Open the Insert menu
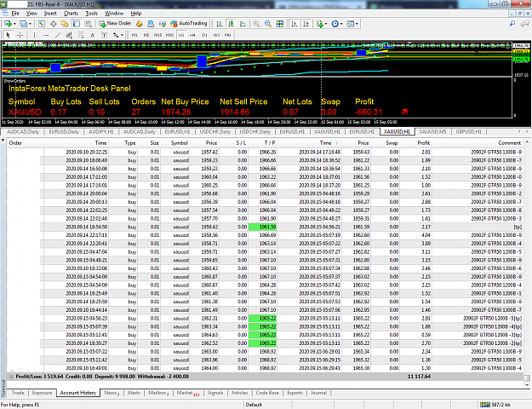This screenshot has height=409, width=532. point(50,14)
